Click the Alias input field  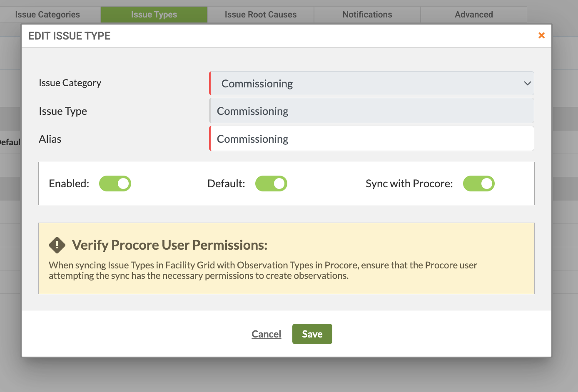(371, 139)
